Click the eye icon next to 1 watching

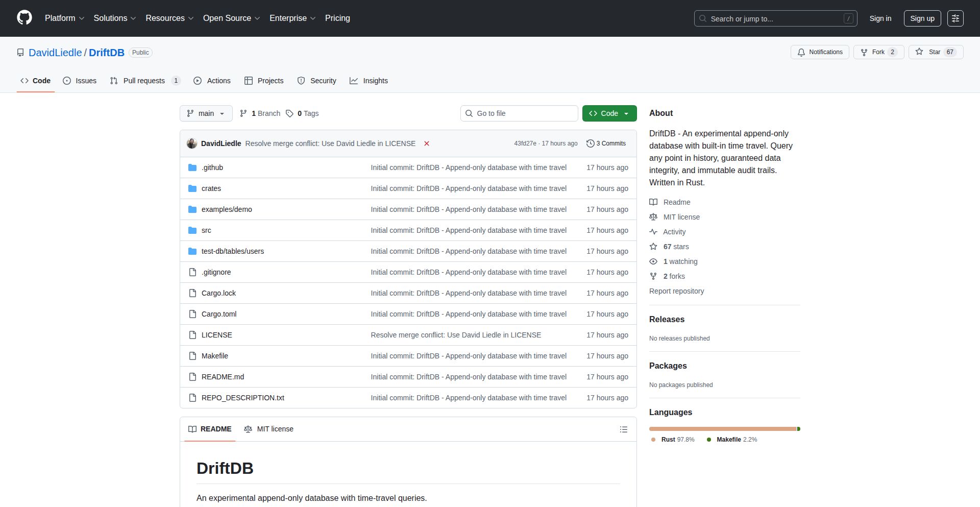[653, 261]
